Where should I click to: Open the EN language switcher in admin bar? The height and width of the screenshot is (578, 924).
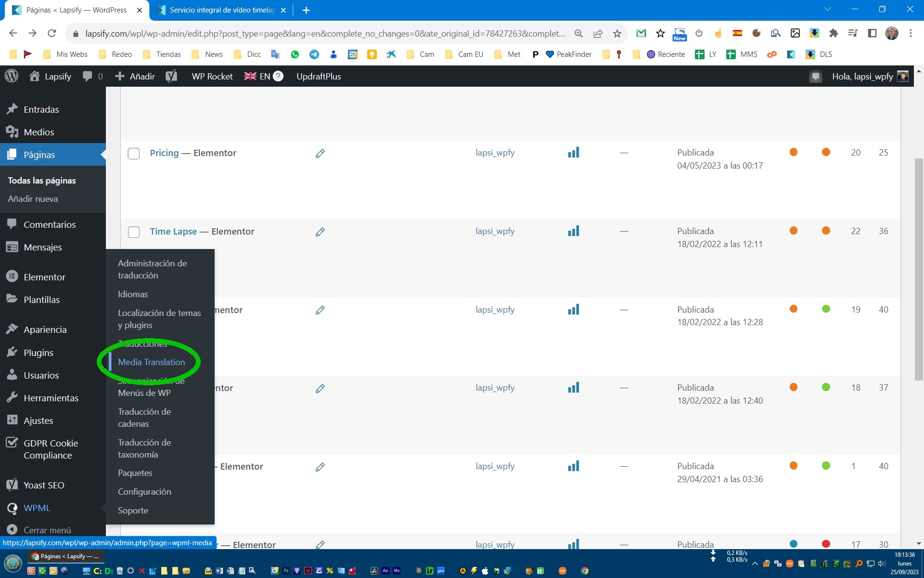pos(263,76)
